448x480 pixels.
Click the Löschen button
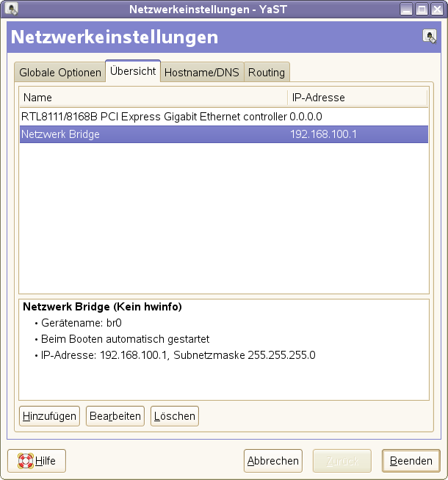click(x=175, y=416)
